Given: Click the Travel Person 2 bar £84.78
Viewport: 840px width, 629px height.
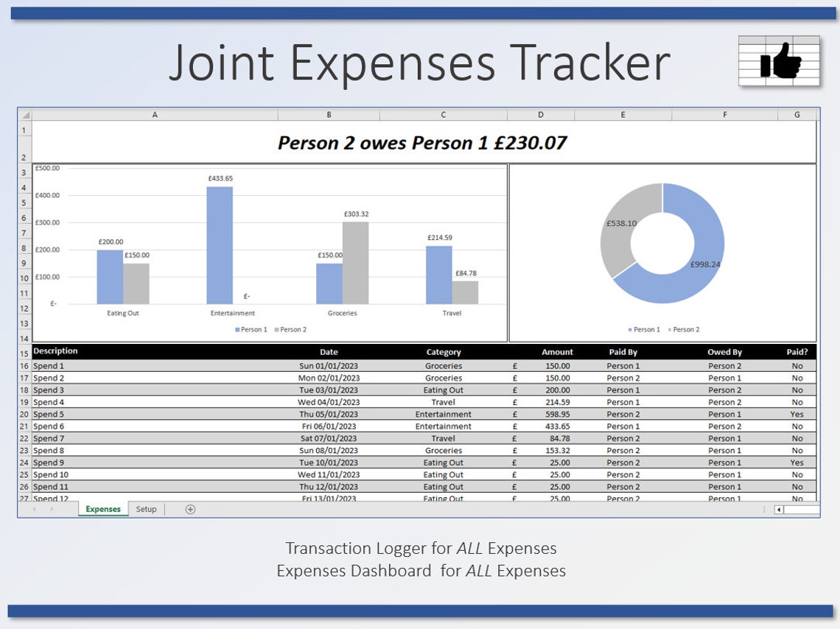Looking at the screenshot, I should point(465,292).
